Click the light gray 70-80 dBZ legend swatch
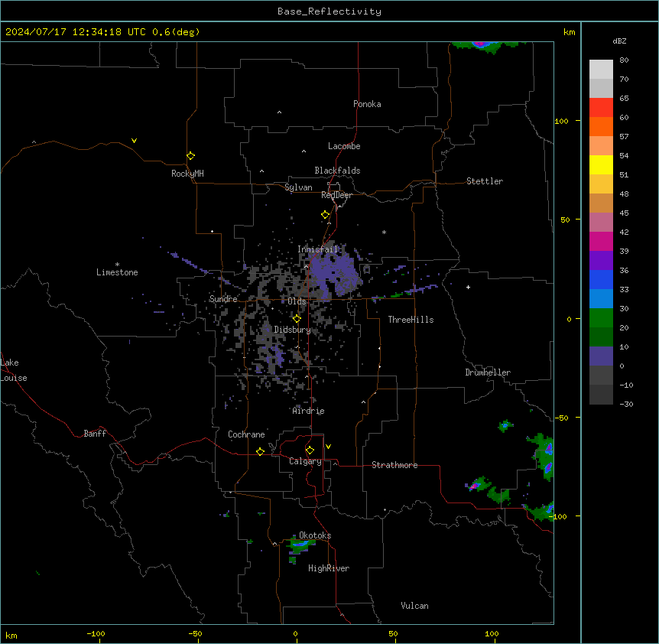659x644 pixels. [601, 69]
